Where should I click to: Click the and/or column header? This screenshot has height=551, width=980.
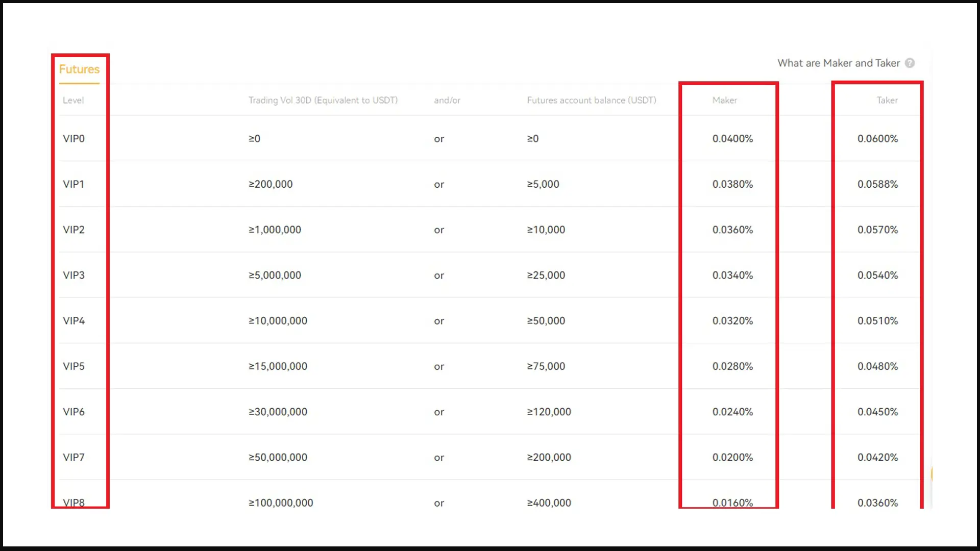tap(447, 101)
